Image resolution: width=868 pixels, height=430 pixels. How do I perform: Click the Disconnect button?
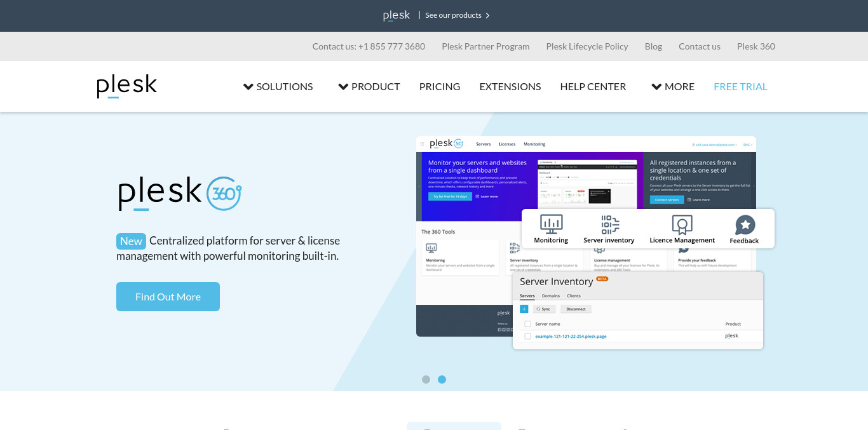coord(576,309)
